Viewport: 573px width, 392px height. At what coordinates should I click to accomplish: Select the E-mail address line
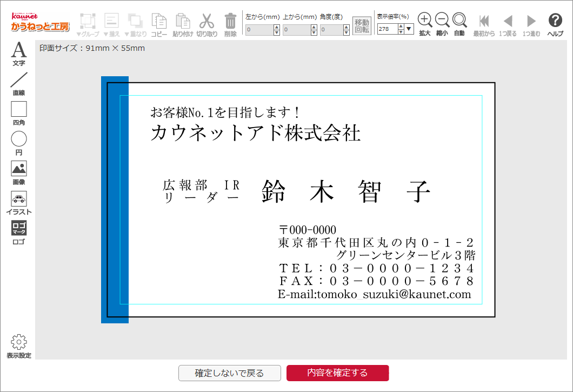point(375,294)
